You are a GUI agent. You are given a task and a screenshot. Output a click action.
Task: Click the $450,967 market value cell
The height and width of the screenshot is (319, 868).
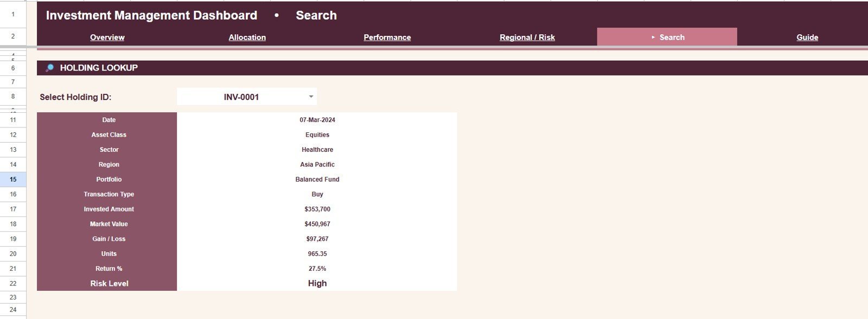[317, 224]
